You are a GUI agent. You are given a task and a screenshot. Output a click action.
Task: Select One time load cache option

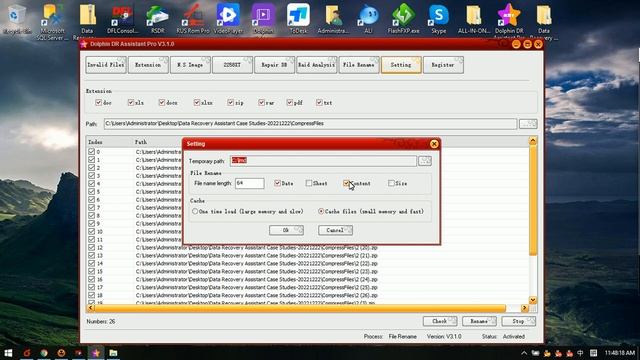[195, 211]
